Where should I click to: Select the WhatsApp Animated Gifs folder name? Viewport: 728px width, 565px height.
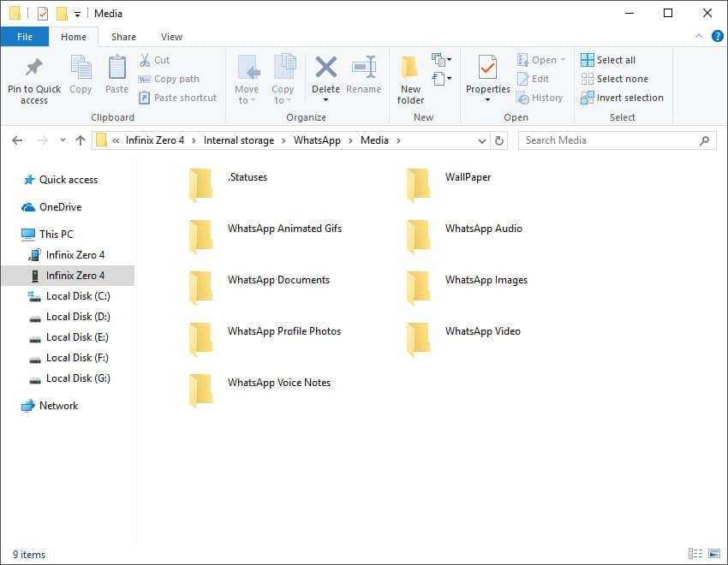click(284, 229)
